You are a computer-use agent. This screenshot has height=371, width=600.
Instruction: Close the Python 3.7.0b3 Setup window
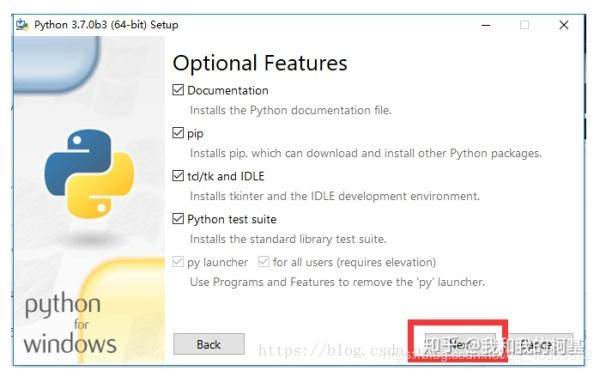tap(564, 25)
